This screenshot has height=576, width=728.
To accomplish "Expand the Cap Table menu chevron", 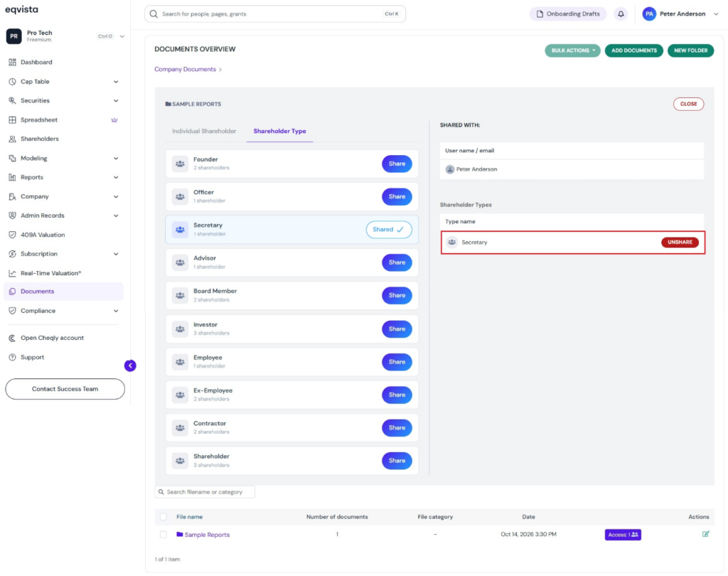I will [116, 82].
